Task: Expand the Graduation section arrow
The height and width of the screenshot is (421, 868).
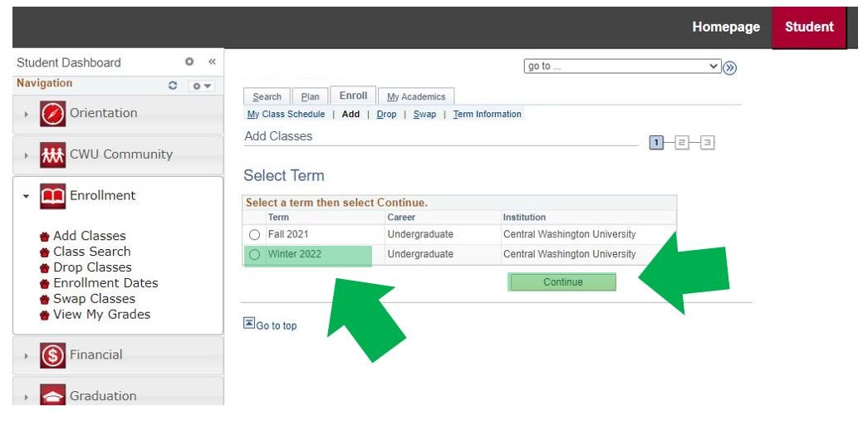Action: tap(26, 397)
